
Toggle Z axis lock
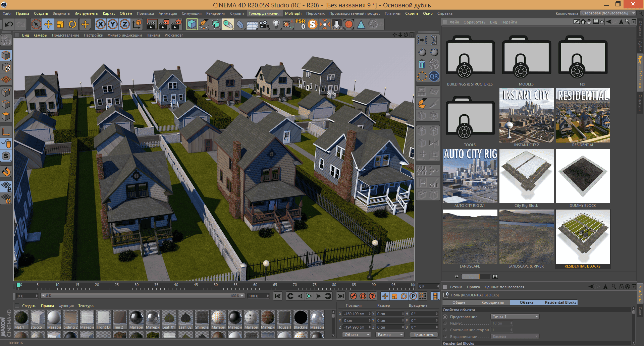tap(125, 24)
